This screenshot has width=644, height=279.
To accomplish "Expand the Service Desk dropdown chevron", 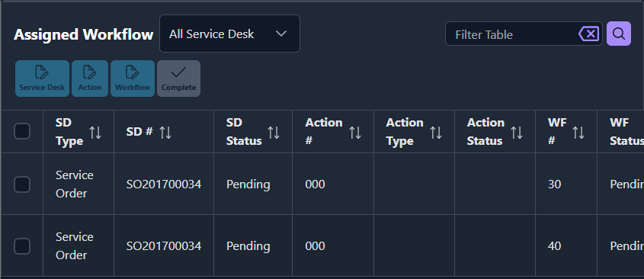I will [x=281, y=34].
